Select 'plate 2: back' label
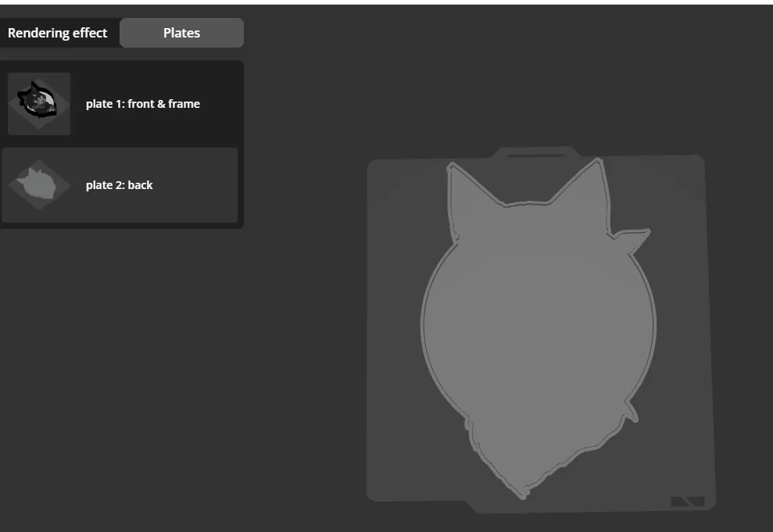 tap(120, 185)
